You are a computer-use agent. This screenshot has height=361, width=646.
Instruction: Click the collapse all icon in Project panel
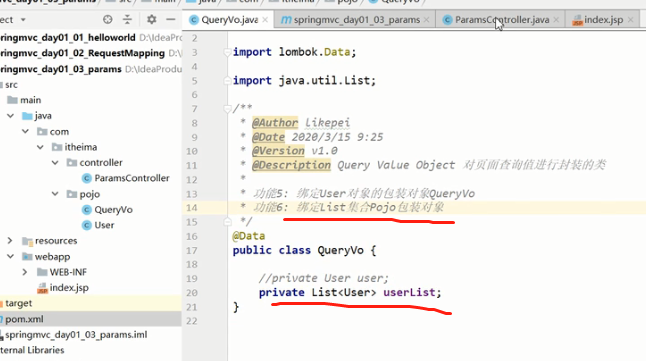(127, 19)
